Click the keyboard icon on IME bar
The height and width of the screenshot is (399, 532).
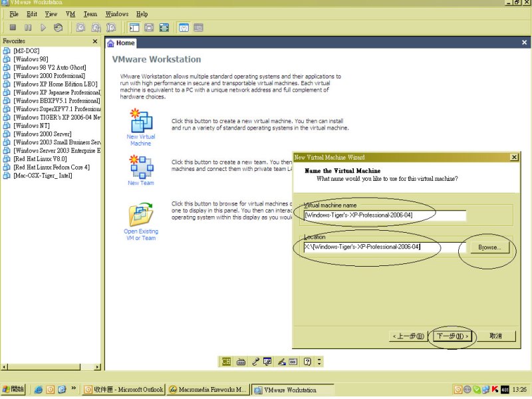tap(241, 362)
